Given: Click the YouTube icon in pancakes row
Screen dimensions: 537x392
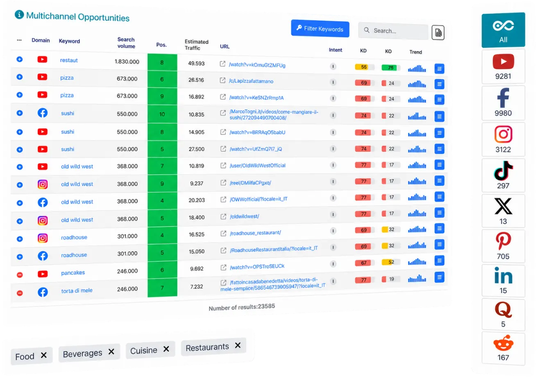Looking at the screenshot, I should point(43,274).
